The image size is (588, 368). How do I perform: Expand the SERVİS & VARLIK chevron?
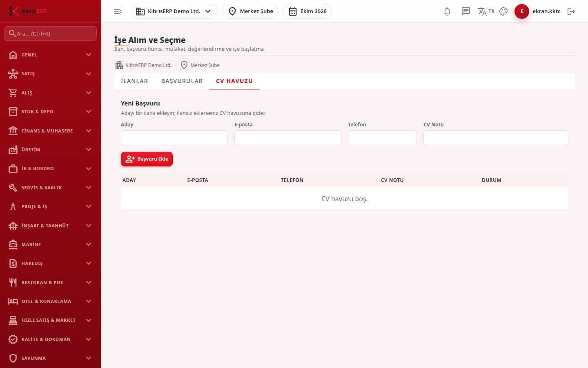point(89,188)
